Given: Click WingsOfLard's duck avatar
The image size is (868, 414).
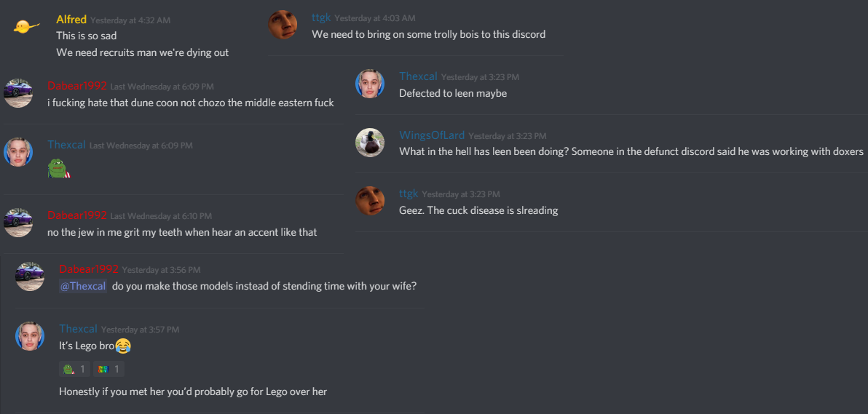Looking at the screenshot, I should pos(370,143).
